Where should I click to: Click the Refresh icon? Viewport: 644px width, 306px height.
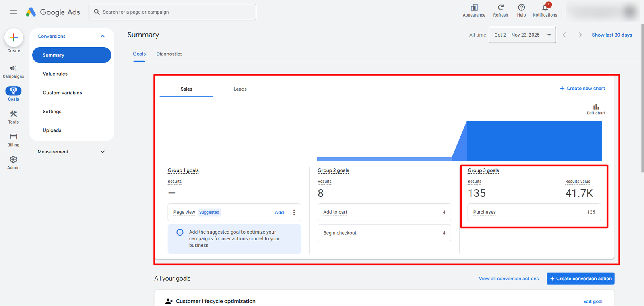pos(500,8)
